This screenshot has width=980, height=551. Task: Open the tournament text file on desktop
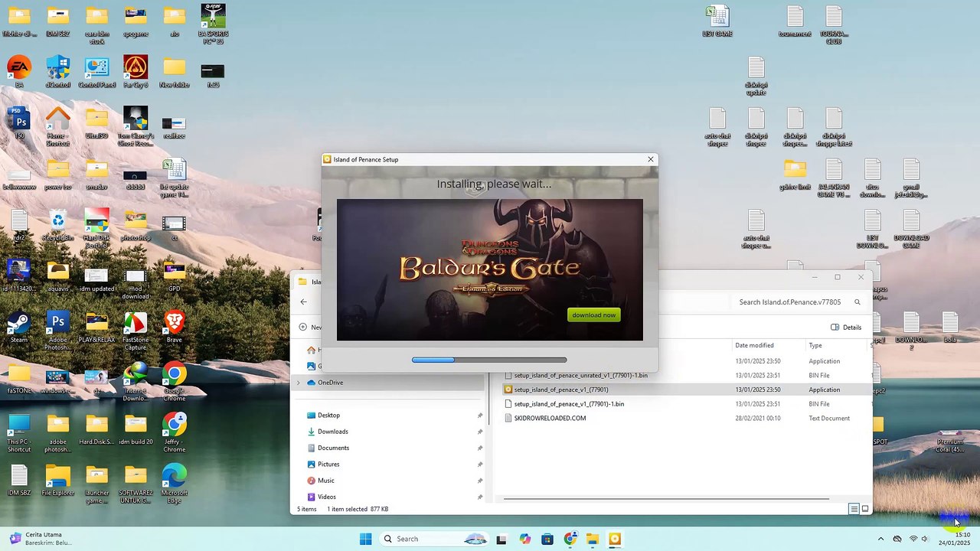pyautogui.click(x=795, y=21)
